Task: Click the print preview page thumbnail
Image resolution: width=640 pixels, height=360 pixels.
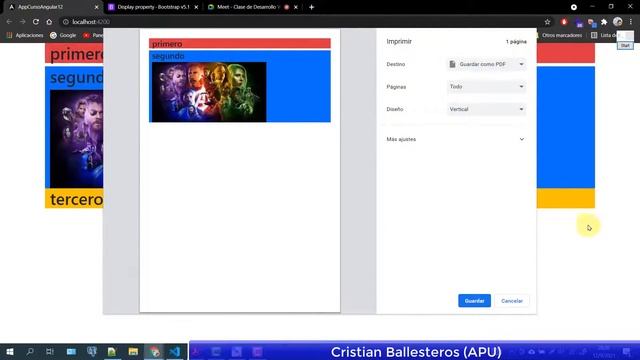Action: tap(240, 170)
